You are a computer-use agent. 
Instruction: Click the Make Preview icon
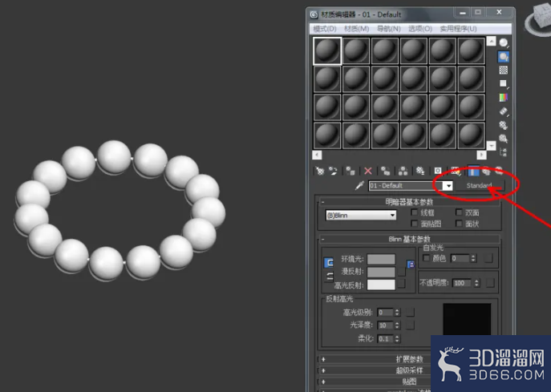click(504, 111)
